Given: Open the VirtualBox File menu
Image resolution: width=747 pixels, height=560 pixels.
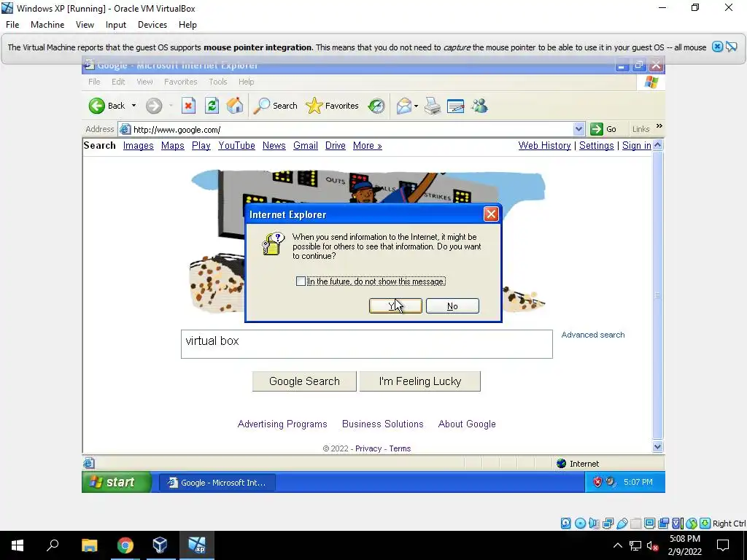Looking at the screenshot, I should [x=12, y=25].
